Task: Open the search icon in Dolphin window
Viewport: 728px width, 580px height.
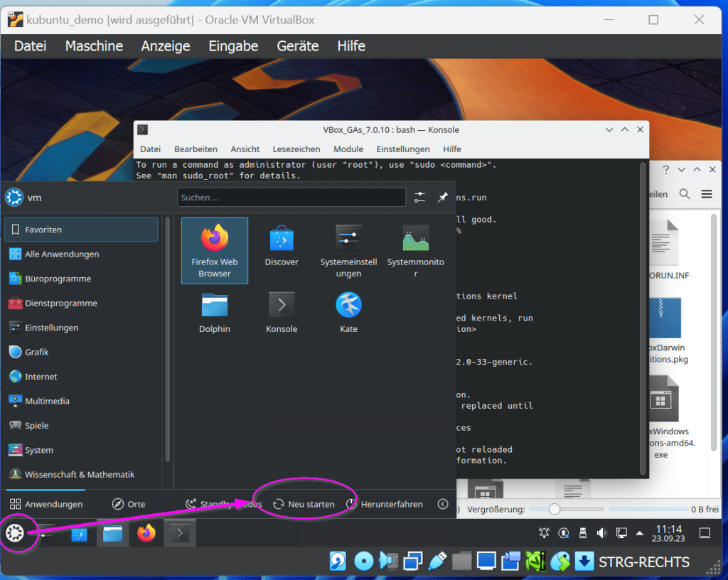Action: (x=685, y=194)
